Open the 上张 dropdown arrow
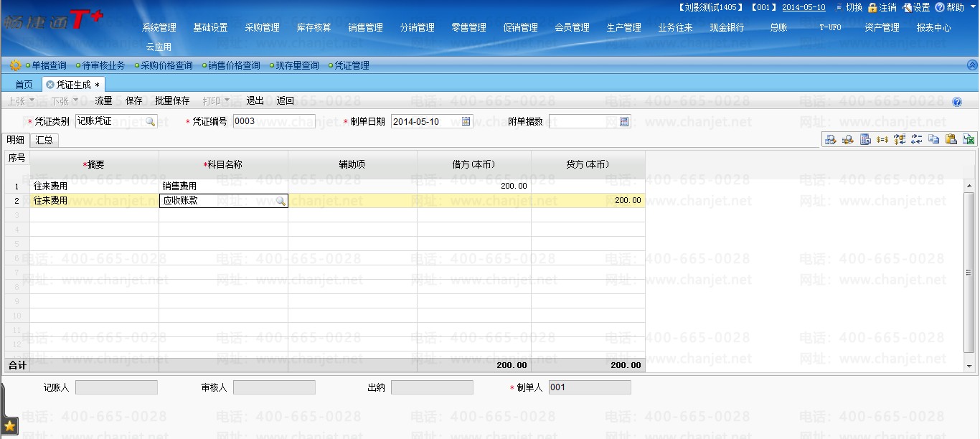The image size is (980, 439). point(32,100)
